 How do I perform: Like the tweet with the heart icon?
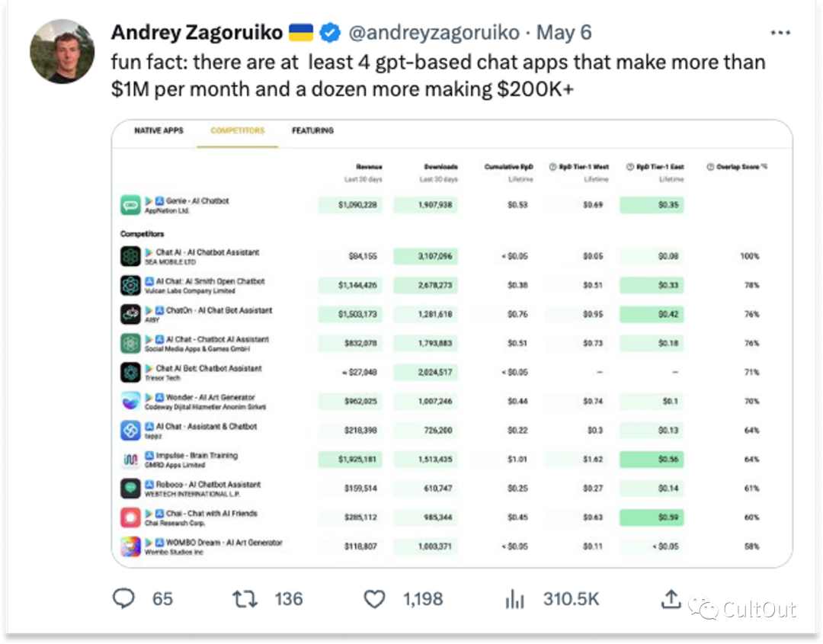tap(374, 599)
